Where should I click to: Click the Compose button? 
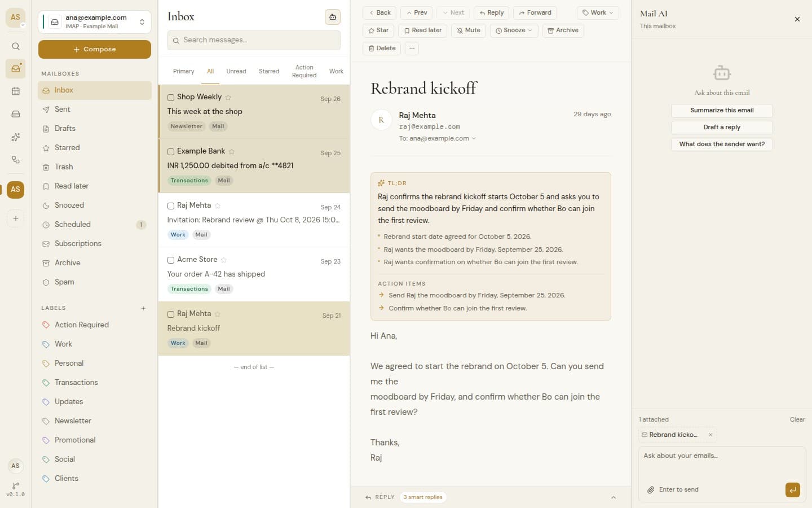coord(95,50)
